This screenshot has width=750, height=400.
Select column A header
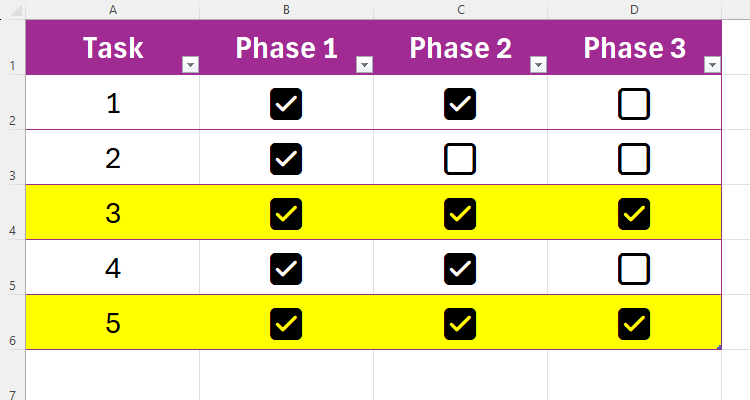tap(112, 9)
